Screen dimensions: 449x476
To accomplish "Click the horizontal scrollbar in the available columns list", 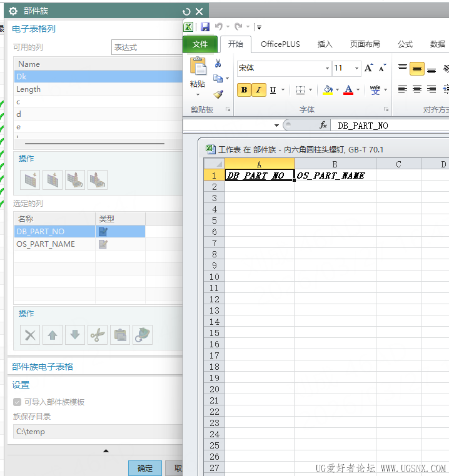I will pyautogui.click(x=94, y=143).
